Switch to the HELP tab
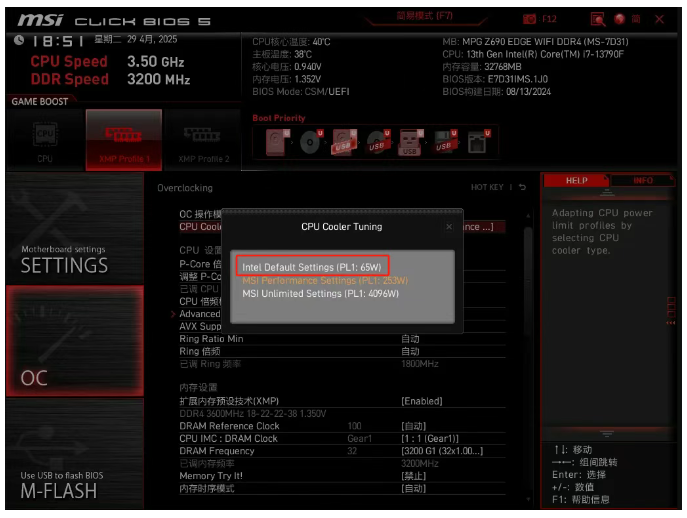 [576, 181]
